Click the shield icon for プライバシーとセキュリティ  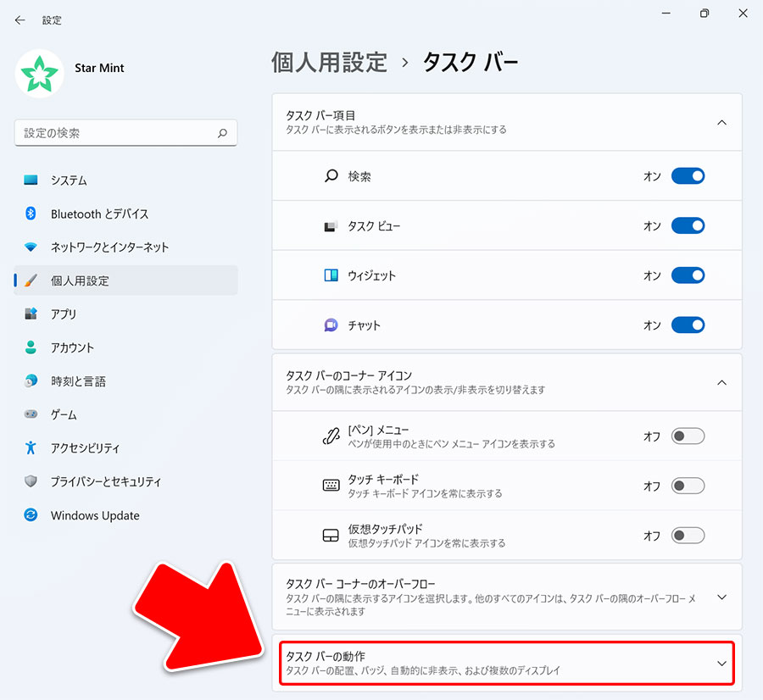31,481
